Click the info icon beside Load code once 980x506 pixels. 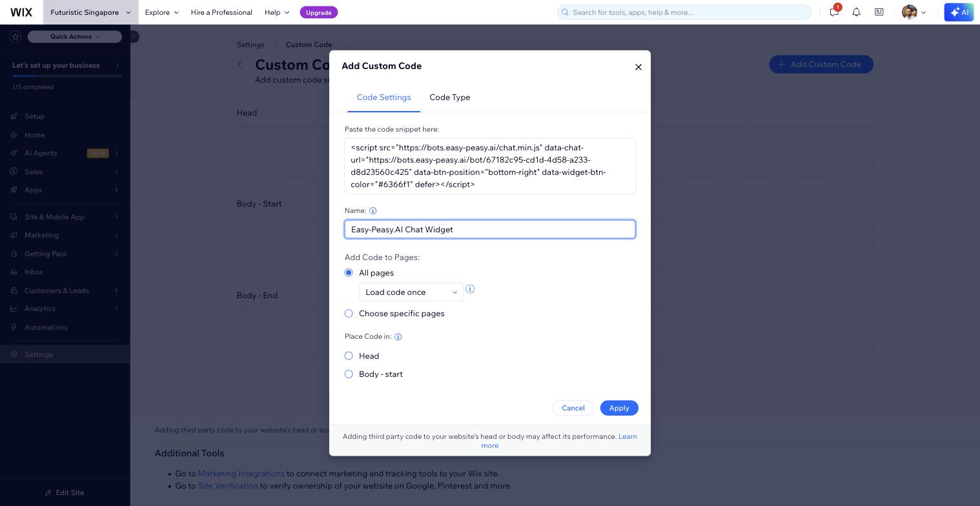(470, 289)
